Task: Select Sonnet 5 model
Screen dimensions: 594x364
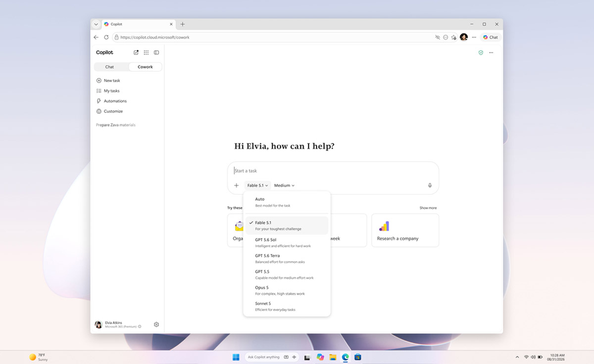Action: tap(287, 306)
